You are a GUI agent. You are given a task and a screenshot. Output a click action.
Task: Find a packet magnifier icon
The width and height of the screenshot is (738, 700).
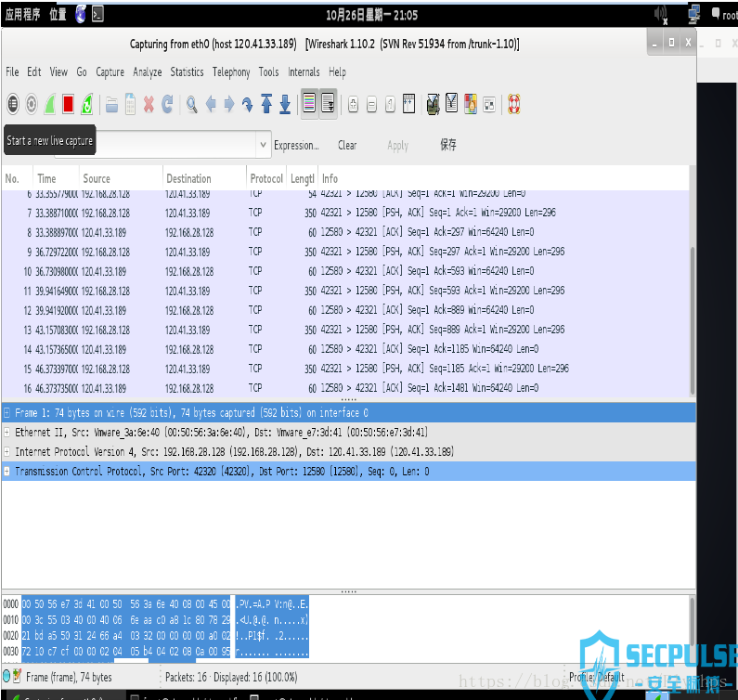191,104
